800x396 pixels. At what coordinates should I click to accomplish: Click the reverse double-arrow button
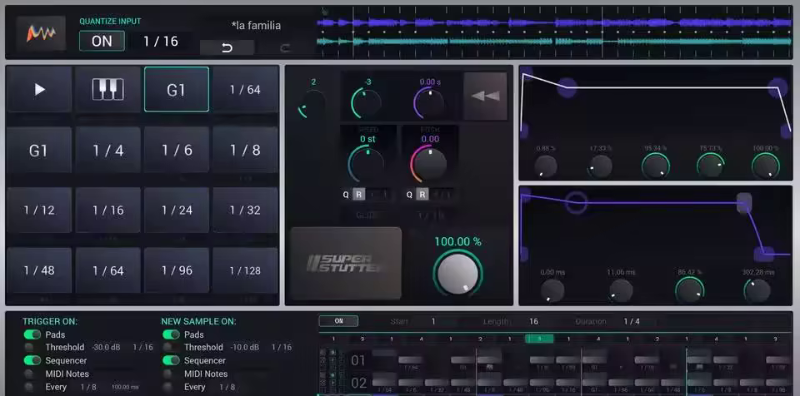[x=485, y=96]
